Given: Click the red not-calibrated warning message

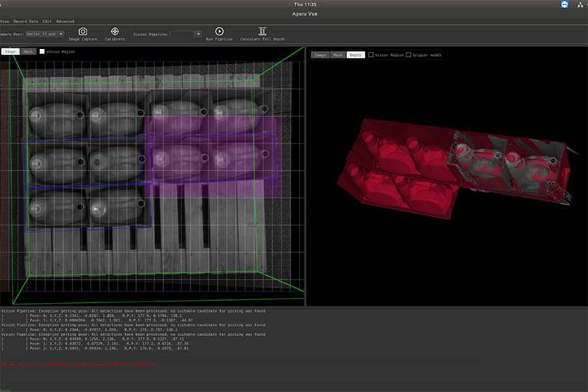Looking at the screenshot, I should (79, 365).
